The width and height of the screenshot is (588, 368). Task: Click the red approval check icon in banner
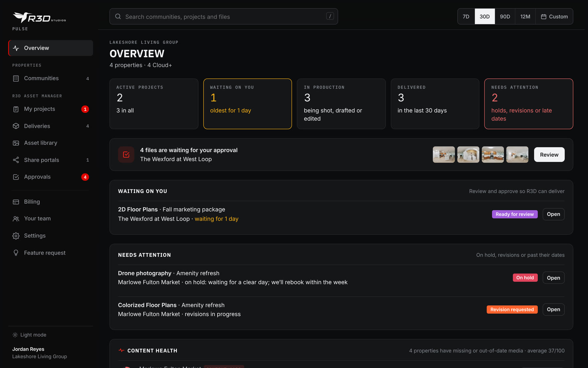click(x=126, y=155)
